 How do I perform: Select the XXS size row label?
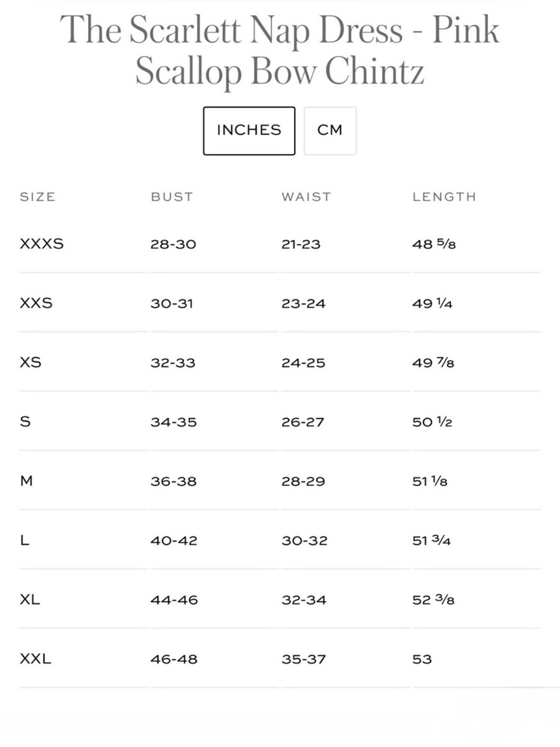pos(36,303)
